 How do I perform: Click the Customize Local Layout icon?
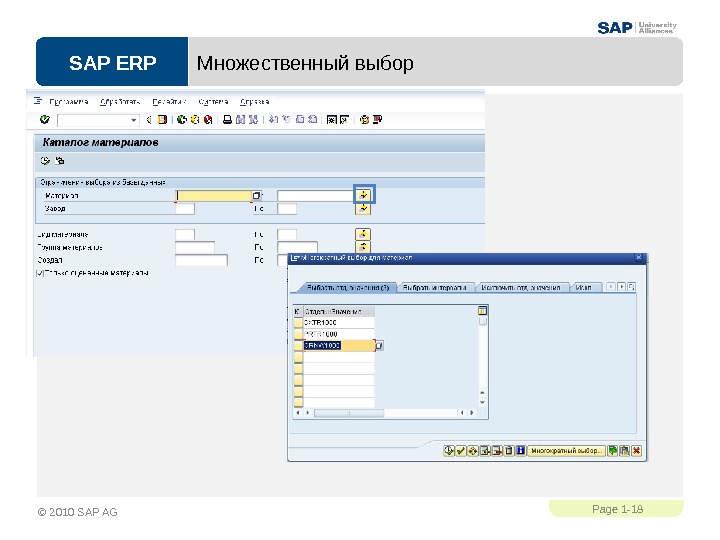[x=377, y=120]
